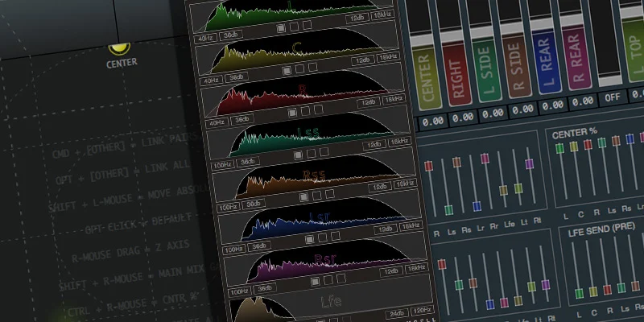Viewport: 644px width, 322px height.
Task: Click the 'R-MOUSE DRAG = Z AXIS' hint
Action: pos(130,251)
